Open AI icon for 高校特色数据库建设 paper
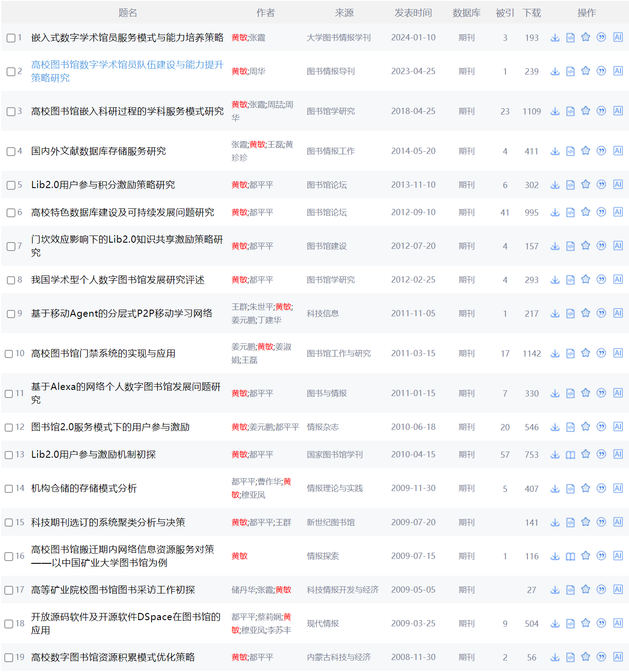The image size is (629, 672). click(618, 212)
